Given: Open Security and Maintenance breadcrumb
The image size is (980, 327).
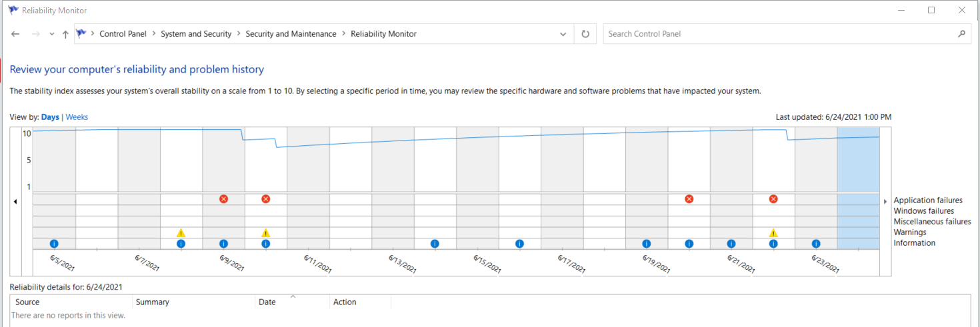Looking at the screenshot, I should pyautogui.click(x=291, y=34).
